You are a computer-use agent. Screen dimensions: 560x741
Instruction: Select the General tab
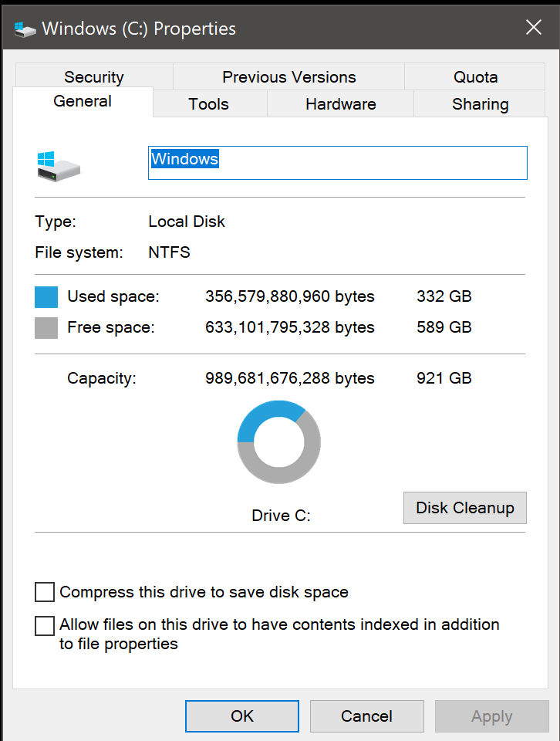click(83, 102)
